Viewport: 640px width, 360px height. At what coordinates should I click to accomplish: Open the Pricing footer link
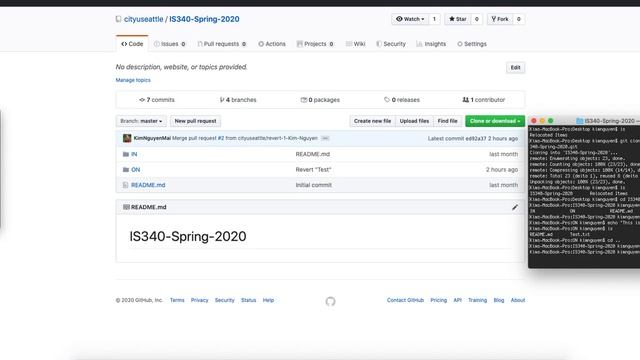tap(439, 300)
